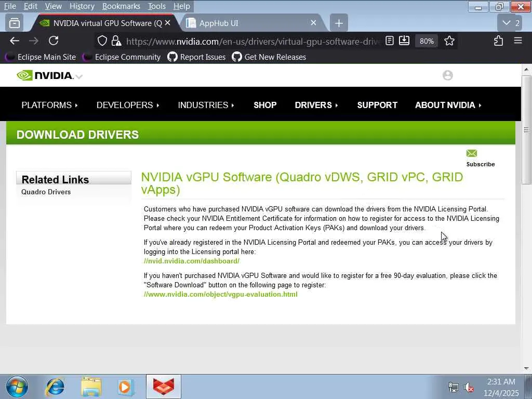The width and height of the screenshot is (532, 399).
Task: Open the Edit menu
Action: click(x=30, y=6)
